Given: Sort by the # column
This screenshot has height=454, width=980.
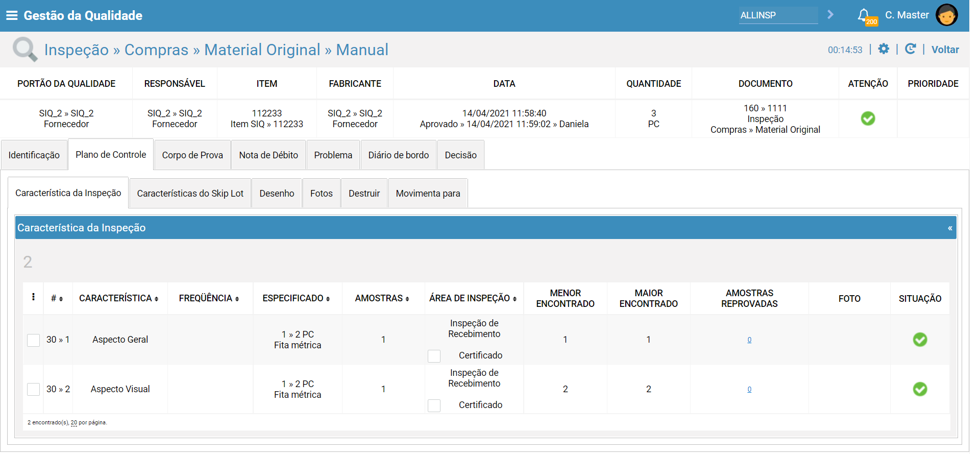Looking at the screenshot, I should 57,298.
